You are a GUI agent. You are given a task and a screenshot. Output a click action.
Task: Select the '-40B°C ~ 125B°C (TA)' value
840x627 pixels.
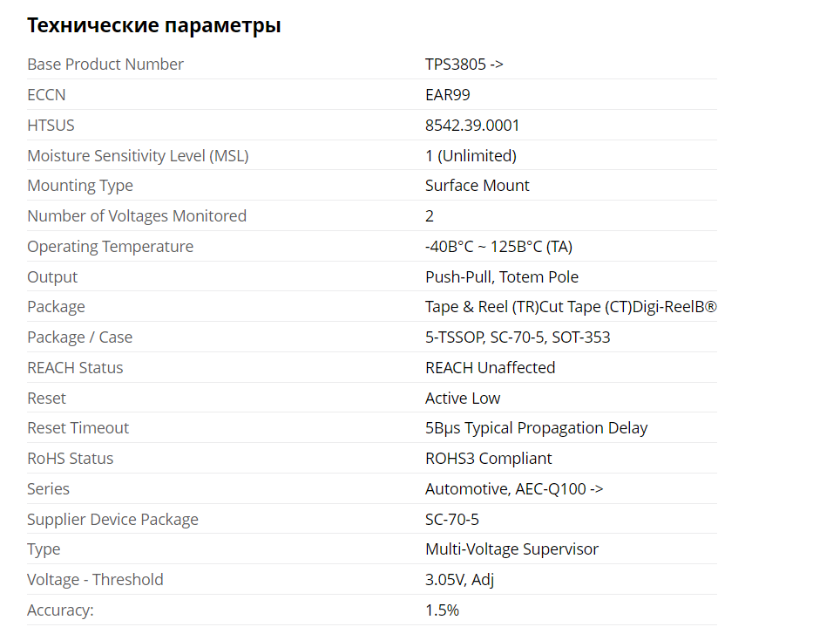pyautogui.click(x=498, y=247)
